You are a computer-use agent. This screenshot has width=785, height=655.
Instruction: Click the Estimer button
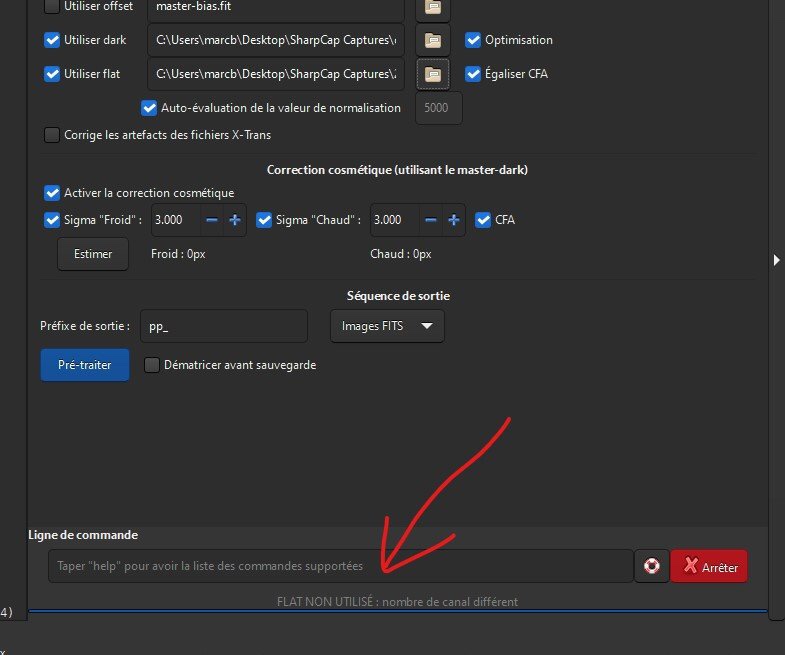[93, 254]
